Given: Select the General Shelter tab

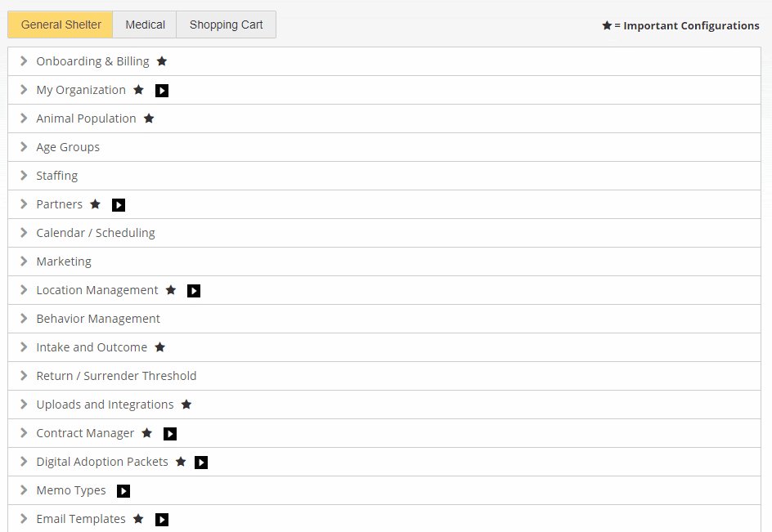Looking at the screenshot, I should pyautogui.click(x=61, y=25).
